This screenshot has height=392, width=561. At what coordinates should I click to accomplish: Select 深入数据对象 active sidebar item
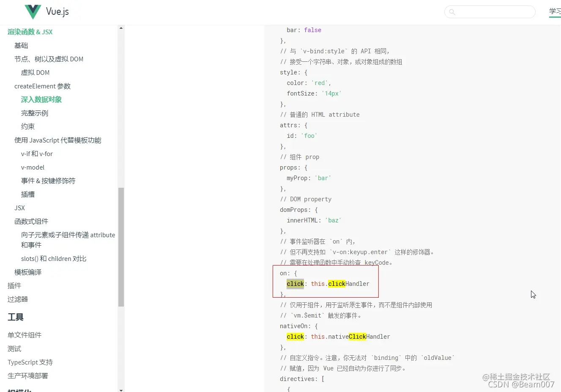point(41,99)
